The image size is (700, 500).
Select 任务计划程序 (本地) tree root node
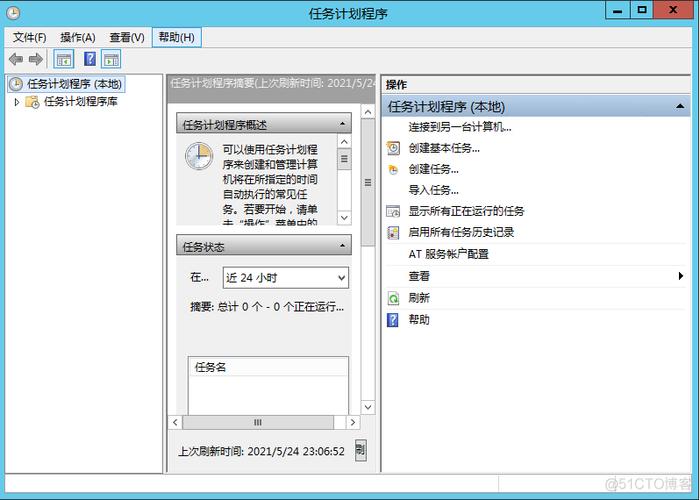point(66,84)
